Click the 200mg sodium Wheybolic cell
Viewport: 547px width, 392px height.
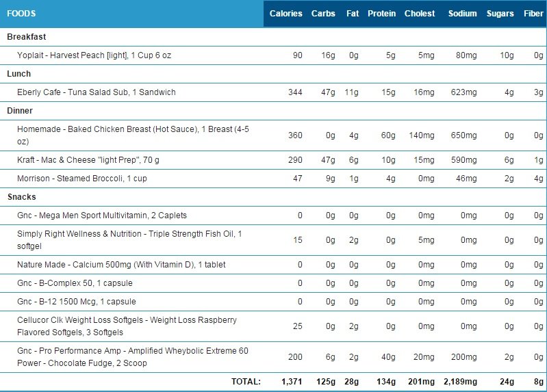pos(463,357)
